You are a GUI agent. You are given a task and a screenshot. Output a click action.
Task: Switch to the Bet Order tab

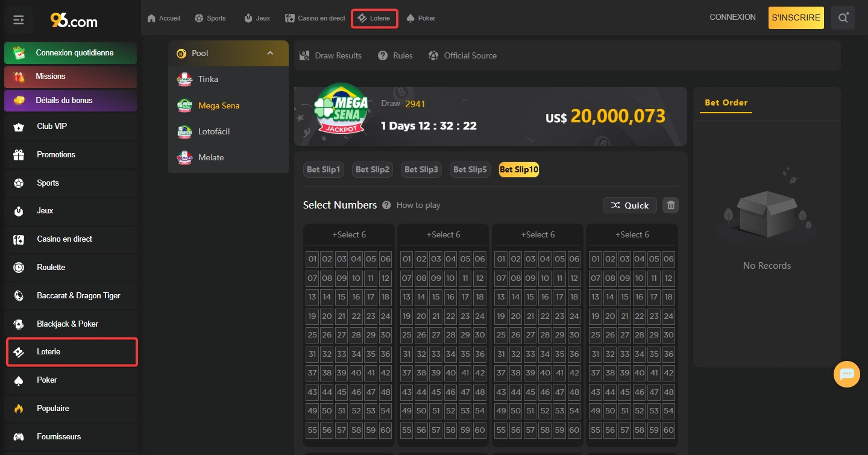coord(726,102)
